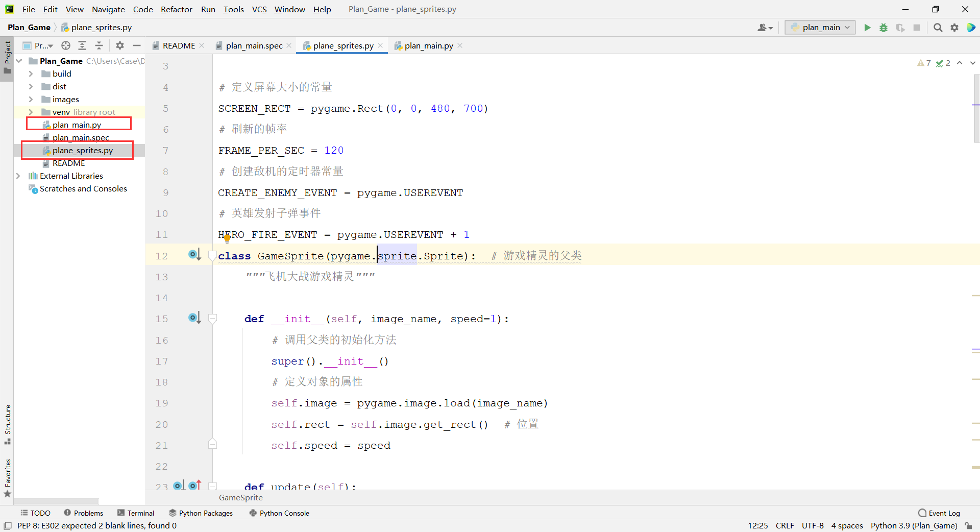Run plan_main with Coverage icon
Viewport: 980px width, 532px height.
click(x=900, y=28)
